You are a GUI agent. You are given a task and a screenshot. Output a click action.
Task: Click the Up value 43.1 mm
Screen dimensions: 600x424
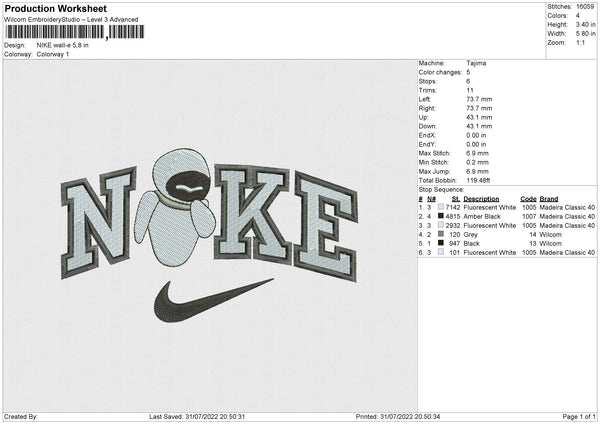click(x=479, y=117)
